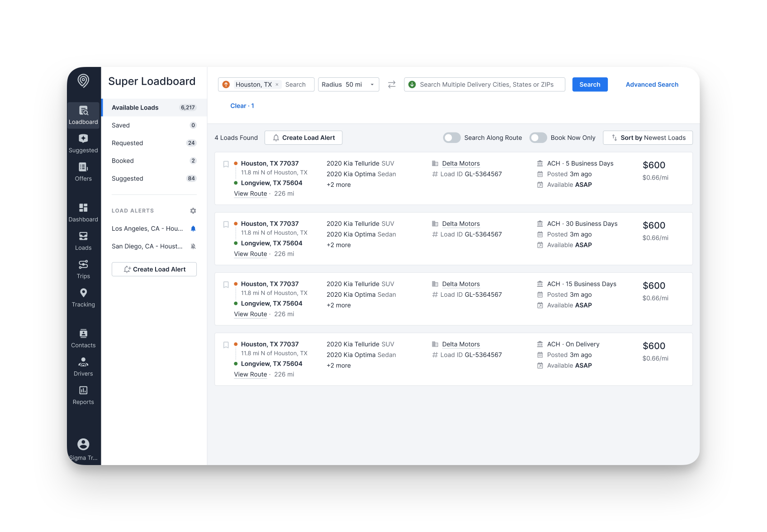This screenshot has height=532, width=767.
Task: Click the orange pickup location icon
Action: pyautogui.click(x=226, y=85)
